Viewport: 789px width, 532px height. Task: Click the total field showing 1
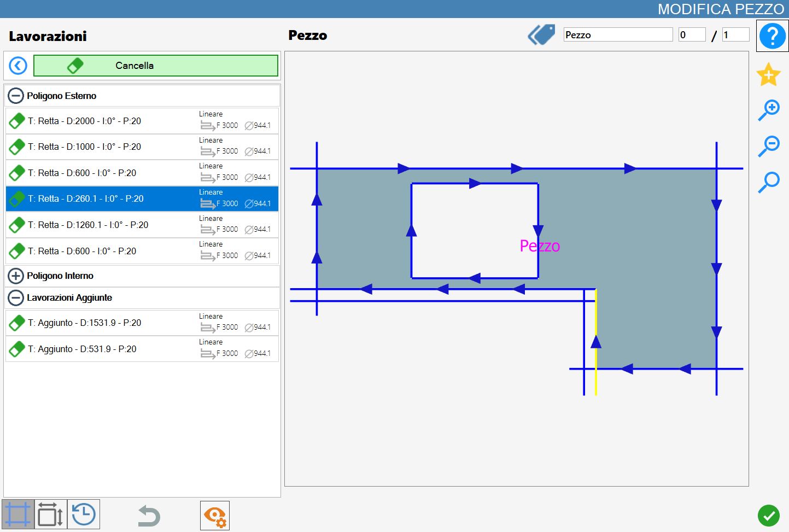[736, 35]
